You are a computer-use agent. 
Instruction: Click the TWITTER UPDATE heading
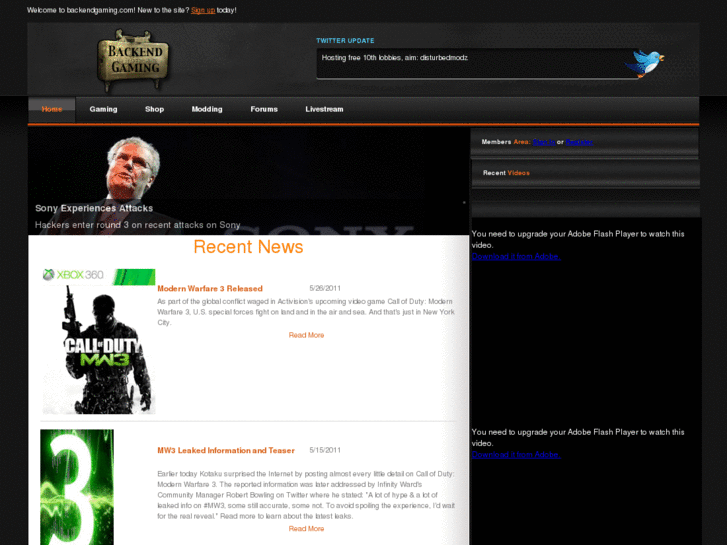coord(345,41)
